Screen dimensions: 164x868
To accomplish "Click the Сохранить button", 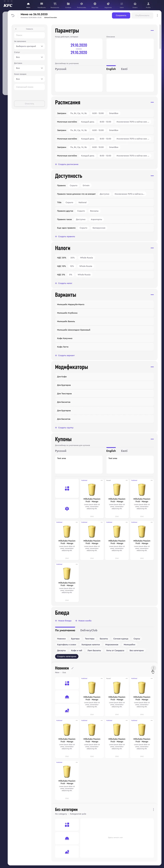I will click(121, 15).
